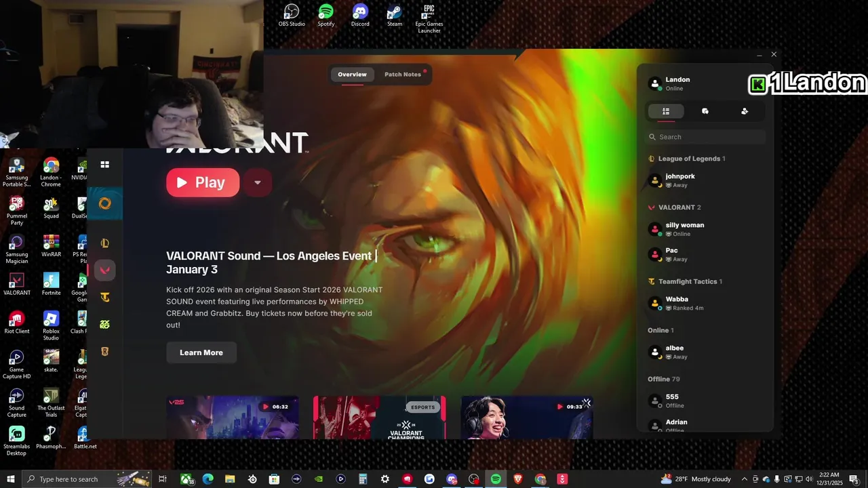Open the 2XKO game sidebar icon
868x488 pixels.
coord(105,324)
